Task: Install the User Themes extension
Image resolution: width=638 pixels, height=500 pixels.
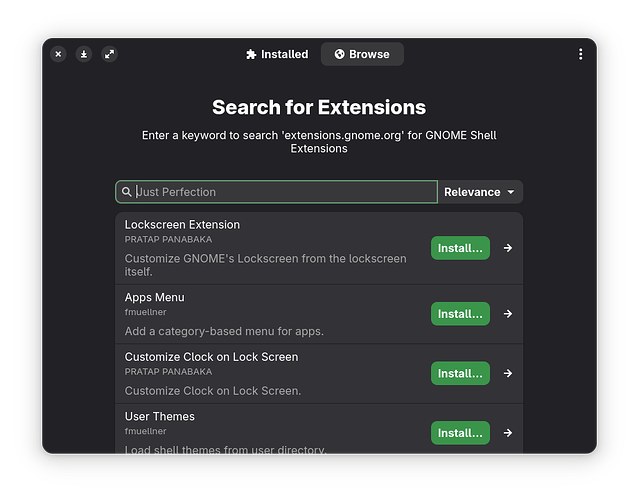Action: (x=460, y=433)
